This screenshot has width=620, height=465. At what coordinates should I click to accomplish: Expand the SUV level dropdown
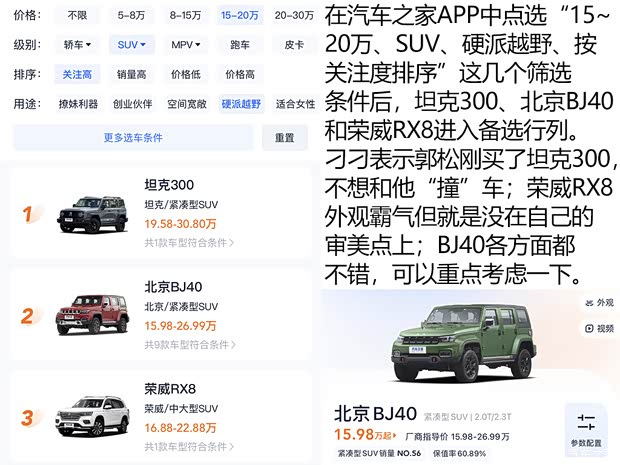point(131,45)
